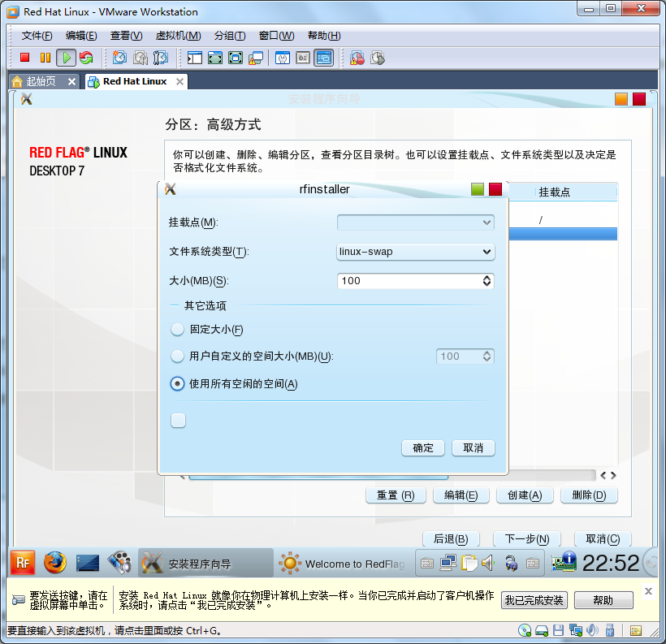The image size is (666, 644).
Task: Click the 删除(D) partition button
Action: (589, 495)
